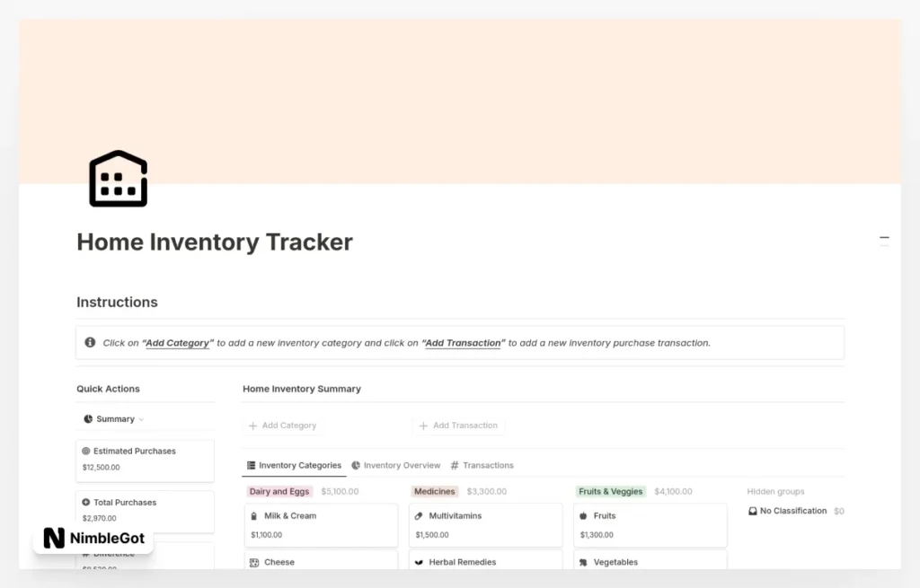Viewport: 920px width, 588px height.
Task: Click the Estimated Purchases target icon
Action: click(x=85, y=451)
